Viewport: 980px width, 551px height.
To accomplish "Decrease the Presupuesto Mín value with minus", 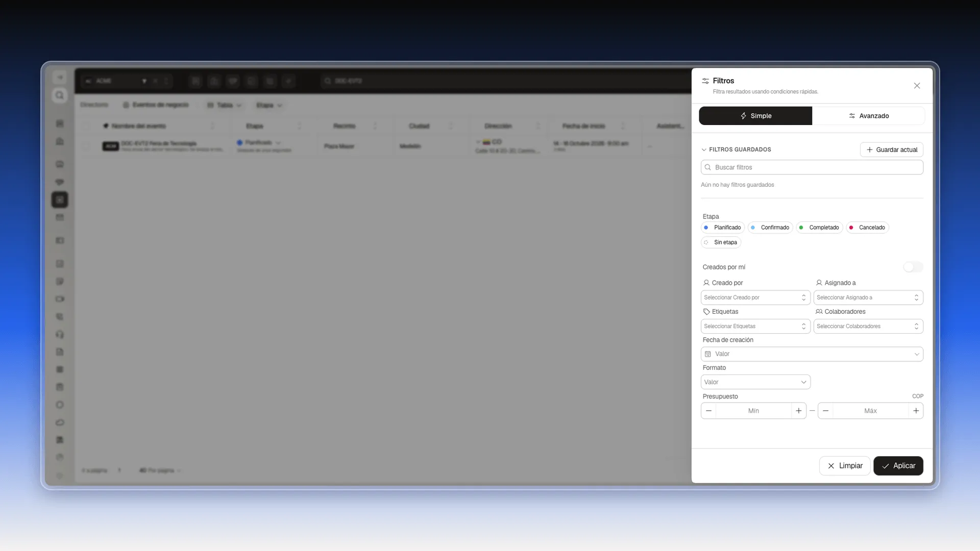I will pyautogui.click(x=708, y=411).
